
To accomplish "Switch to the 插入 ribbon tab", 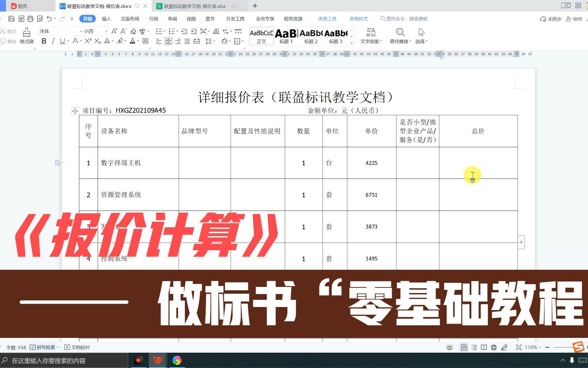I will click(x=107, y=19).
